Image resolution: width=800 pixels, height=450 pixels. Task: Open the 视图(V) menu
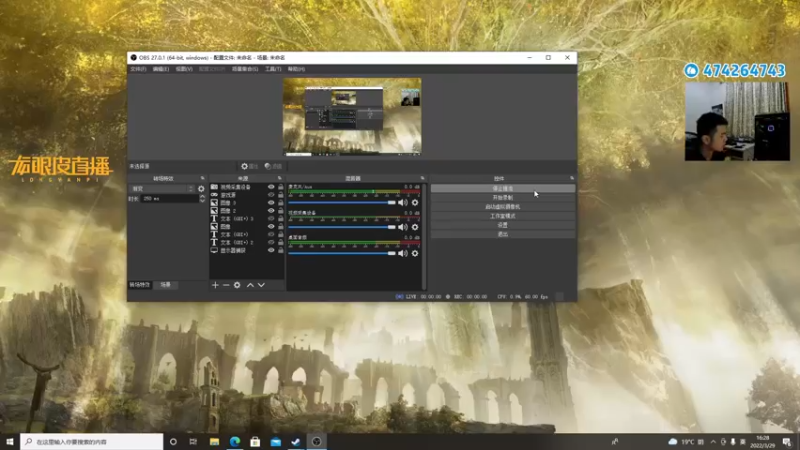point(184,69)
